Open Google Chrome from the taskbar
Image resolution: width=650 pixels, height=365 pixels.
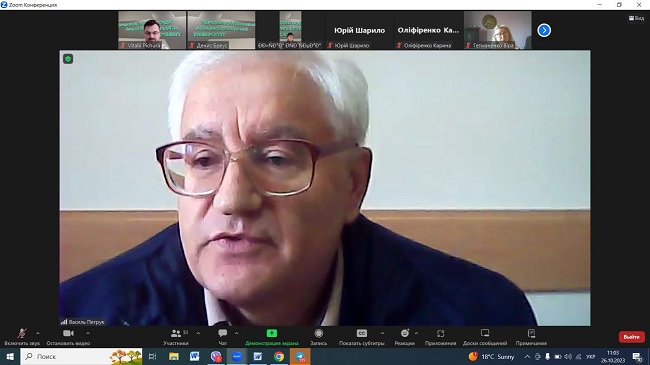[279, 356]
